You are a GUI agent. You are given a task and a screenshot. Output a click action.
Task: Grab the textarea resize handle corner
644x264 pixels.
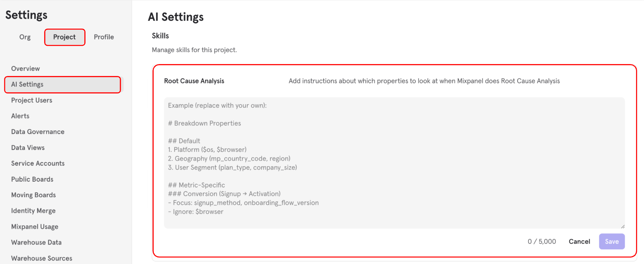point(623,226)
